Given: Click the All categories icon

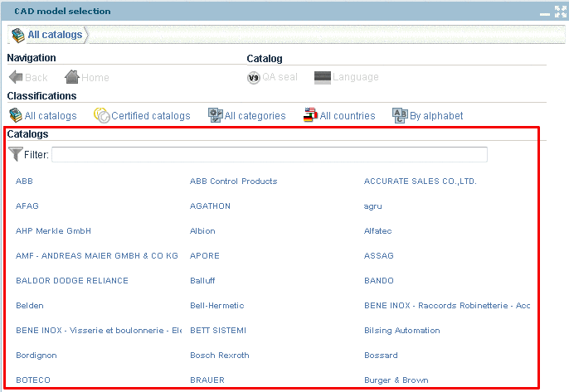Looking at the screenshot, I should click(x=215, y=116).
